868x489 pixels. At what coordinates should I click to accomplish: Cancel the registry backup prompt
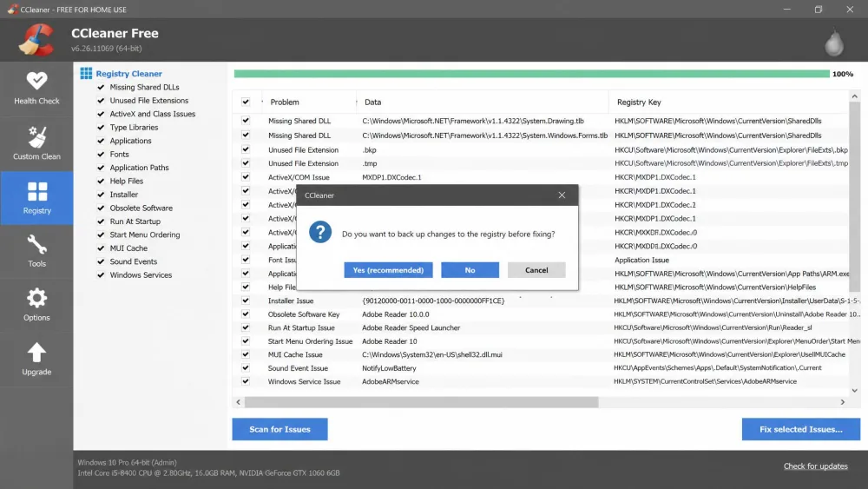pyautogui.click(x=536, y=270)
